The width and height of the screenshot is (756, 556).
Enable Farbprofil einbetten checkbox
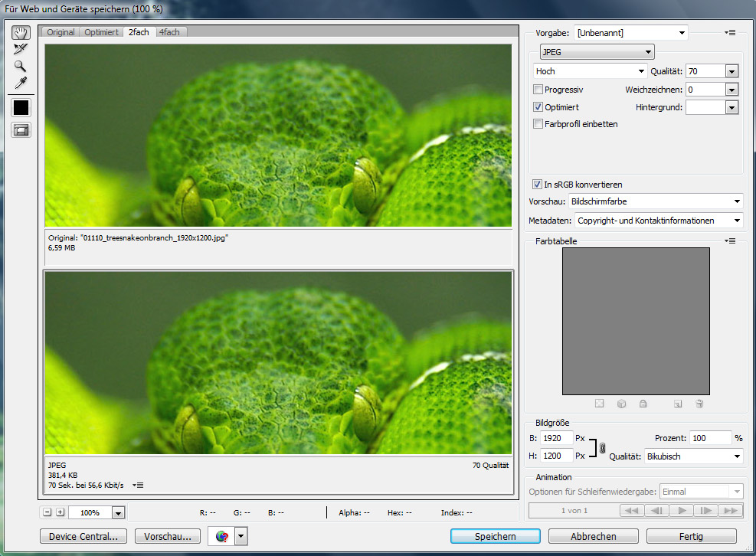tap(538, 124)
